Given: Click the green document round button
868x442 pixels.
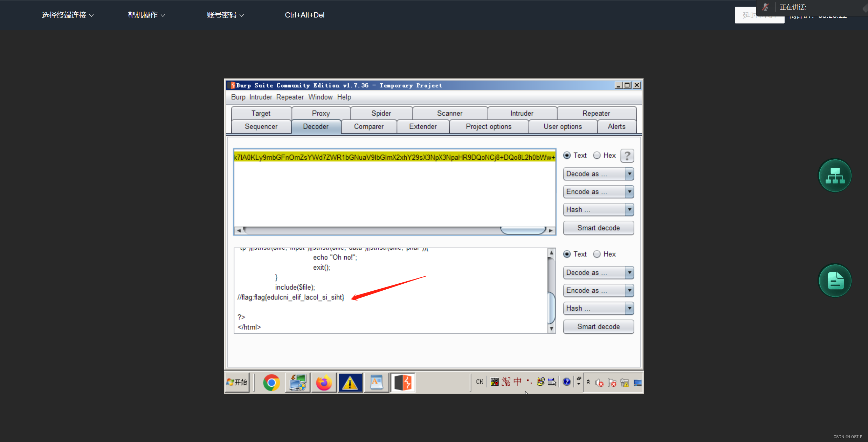Looking at the screenshot, I should tap(835, 281).
